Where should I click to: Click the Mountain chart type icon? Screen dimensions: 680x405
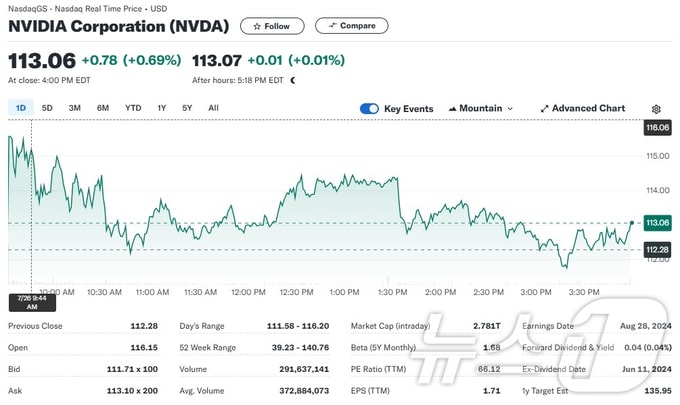(x=452, y=108)
